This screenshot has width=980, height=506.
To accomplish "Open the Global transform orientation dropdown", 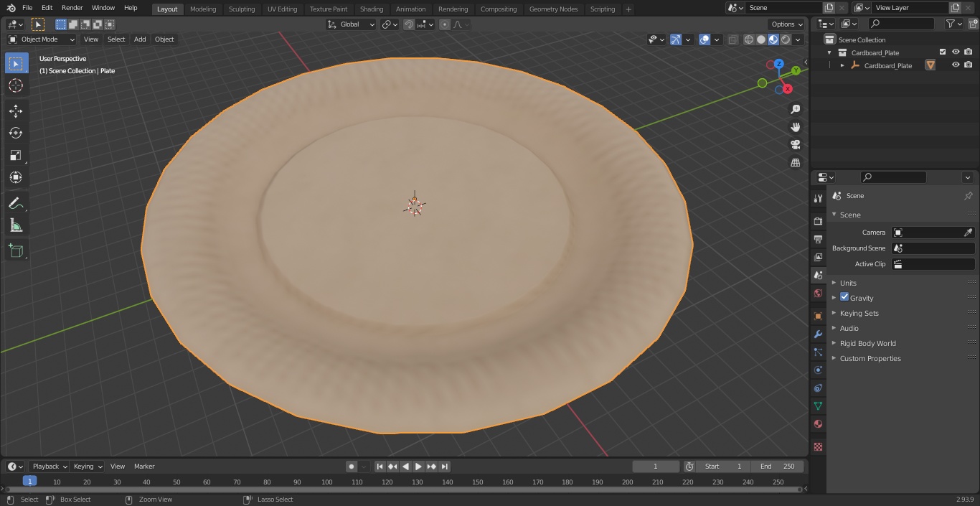I will click(x=352, y=24).
